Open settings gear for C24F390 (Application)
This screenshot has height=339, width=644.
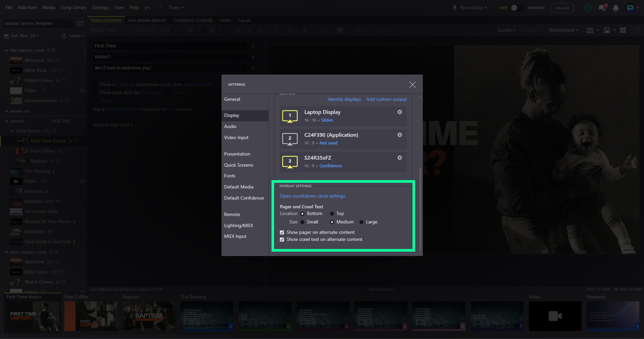[x=400, y=135]
